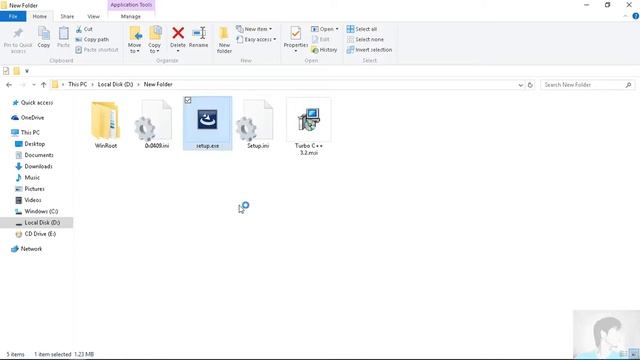Viewport: 640px width, 360px height.
Task: Click the Forward navigation arrow
Action: (22, 85)
